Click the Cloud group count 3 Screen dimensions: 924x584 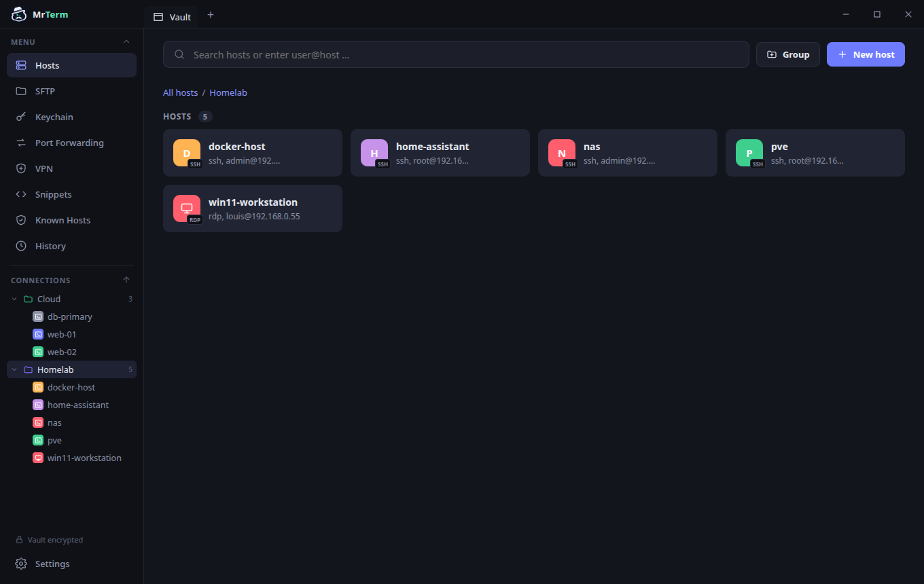130,299
